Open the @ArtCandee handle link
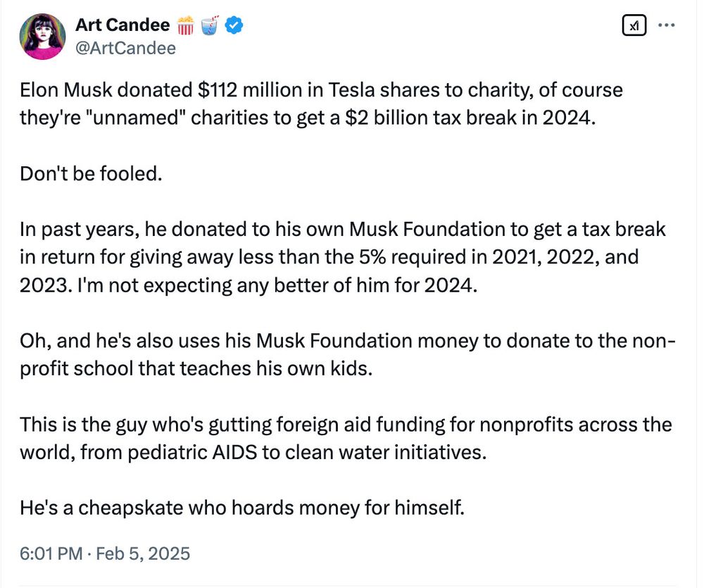 [125, 48]
